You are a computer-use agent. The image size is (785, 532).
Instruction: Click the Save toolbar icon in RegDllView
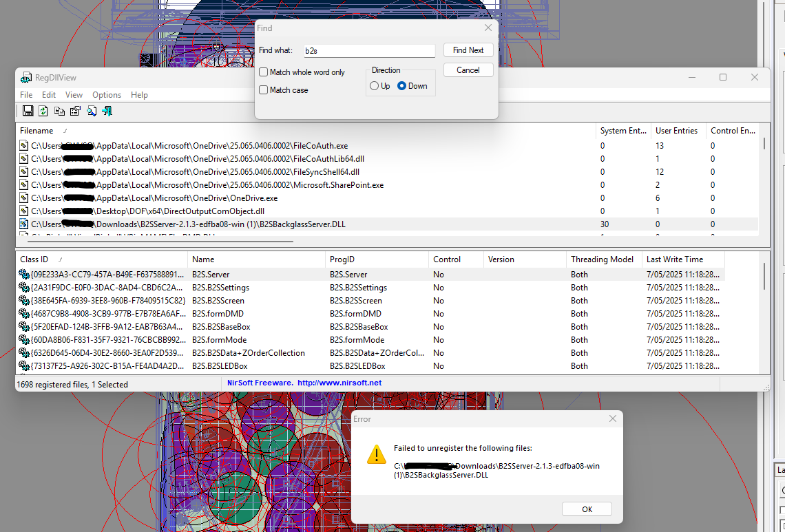coord(28,110)
